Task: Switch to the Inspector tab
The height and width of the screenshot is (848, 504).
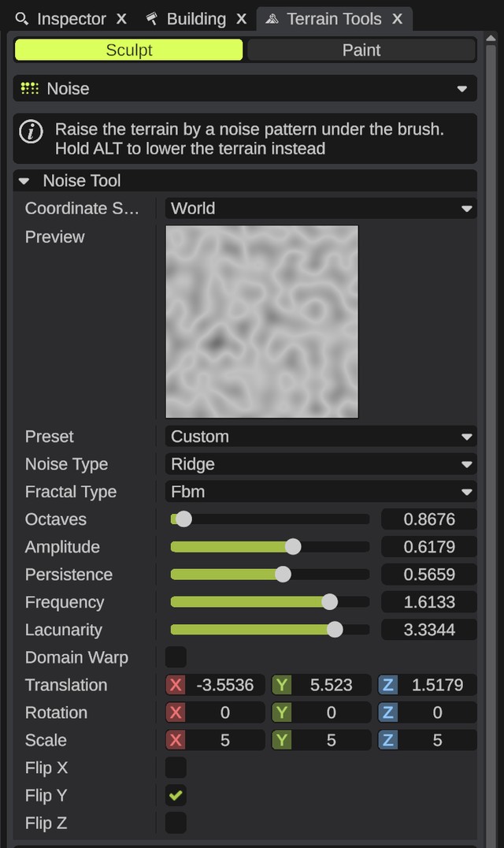Action: (71, 19)
